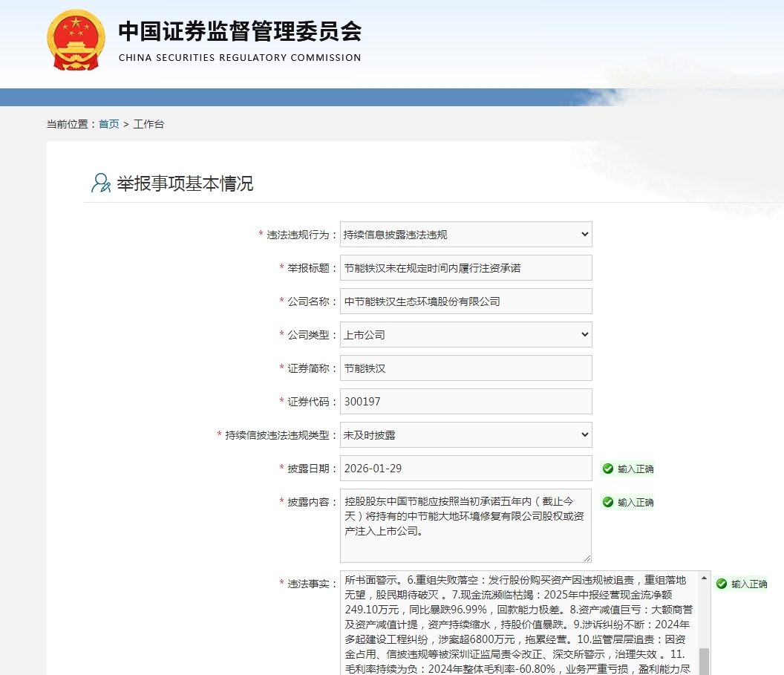Open the 公司类型 dropdown showing 上市公司
The height and width of the screenshot is (675, 784).
(466, 334)
